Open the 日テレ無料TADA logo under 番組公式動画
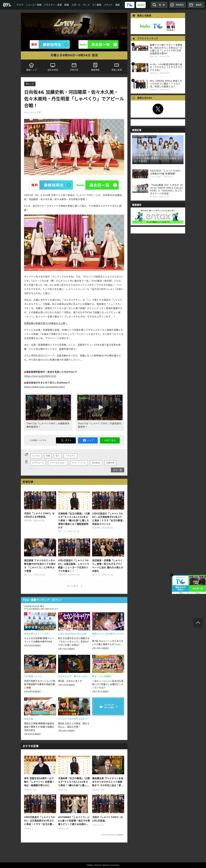The width and height of the screenshot is (206, 868). [x=171, y=26]
